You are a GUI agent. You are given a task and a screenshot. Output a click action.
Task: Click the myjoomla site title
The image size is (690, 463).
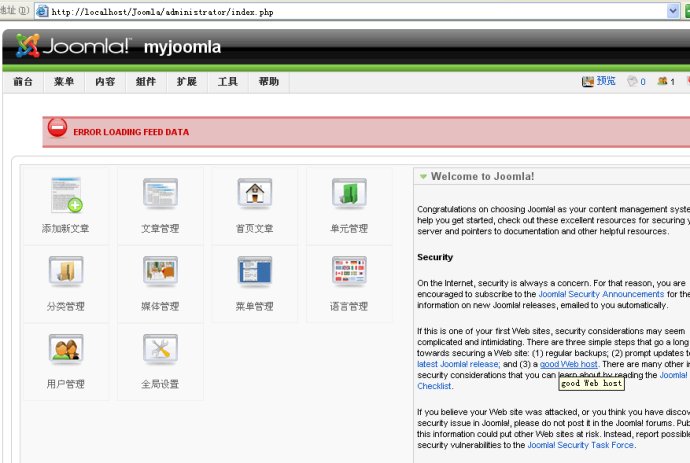(182, 47)
